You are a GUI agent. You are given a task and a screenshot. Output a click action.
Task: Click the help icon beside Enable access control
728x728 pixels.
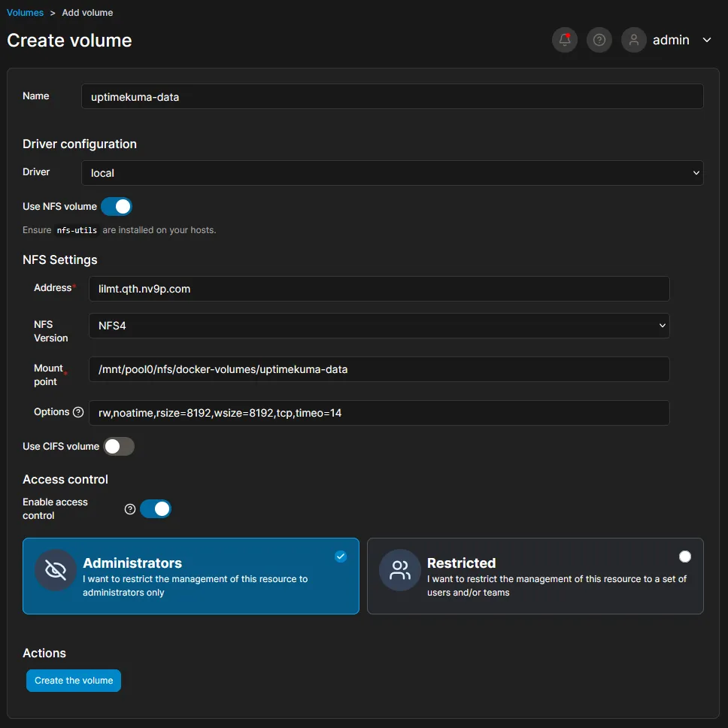(x=129, y=508)
